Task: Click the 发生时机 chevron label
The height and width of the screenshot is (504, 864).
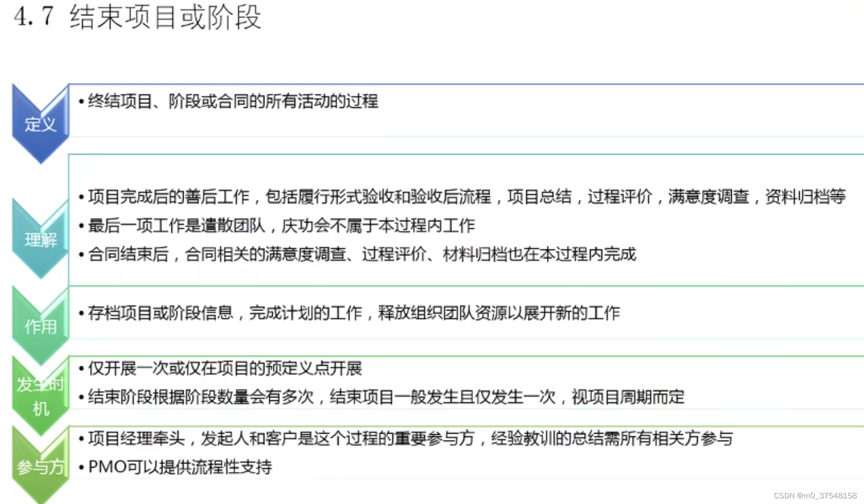Action: point(41,396)
